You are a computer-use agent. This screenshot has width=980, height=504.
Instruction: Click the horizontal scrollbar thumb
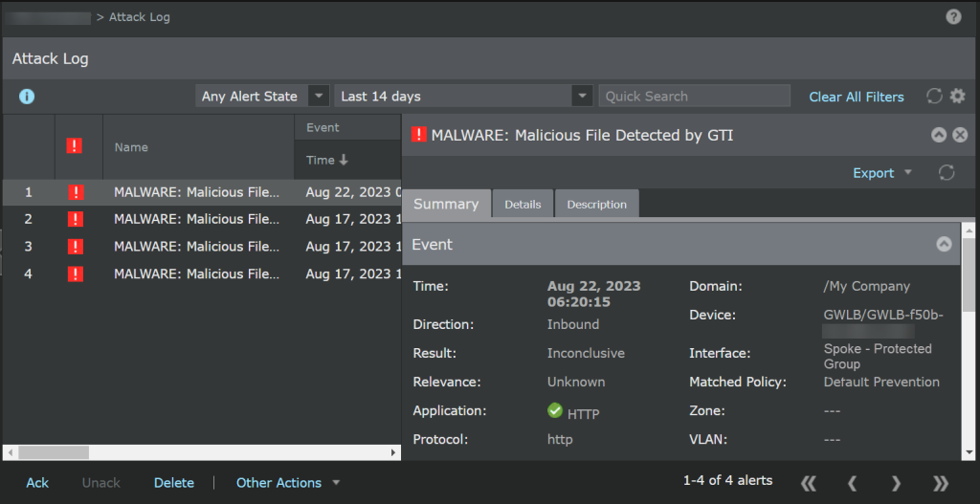click(x=54, y=452)
